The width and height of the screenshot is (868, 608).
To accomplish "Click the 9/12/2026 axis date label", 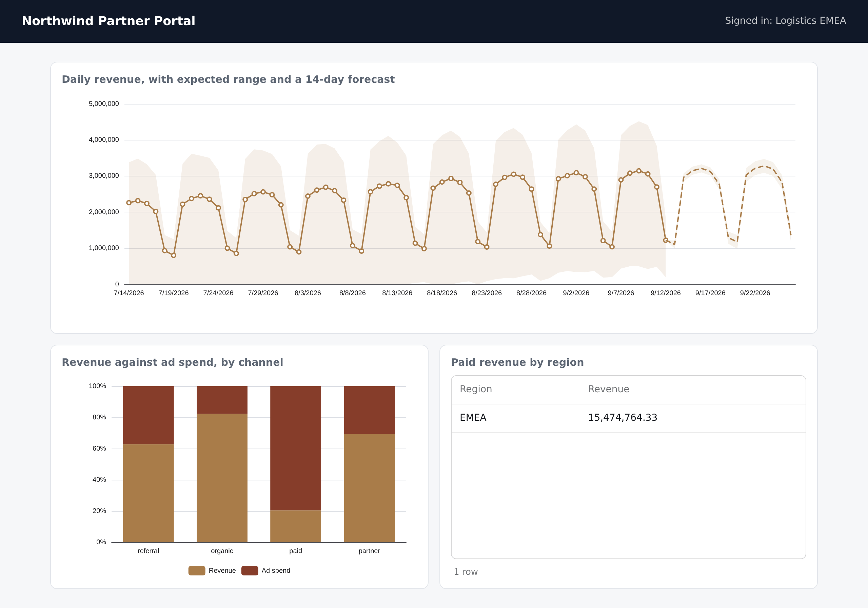I will (x=665, y=293).
